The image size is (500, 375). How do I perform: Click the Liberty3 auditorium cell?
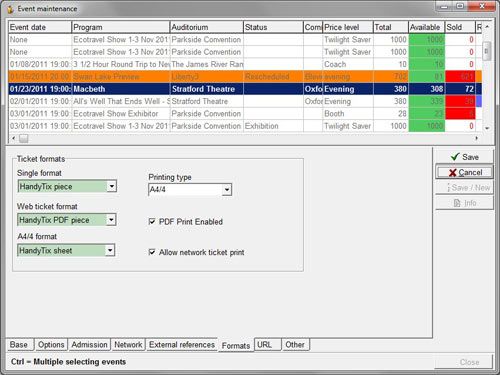[x=207, y=77]
